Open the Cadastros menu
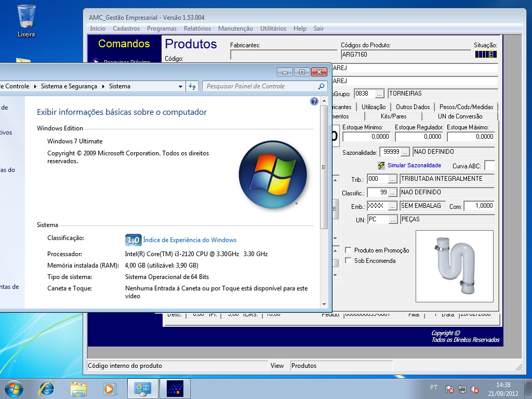This screenshot has width=532, height=399. [x=126, y=29]
